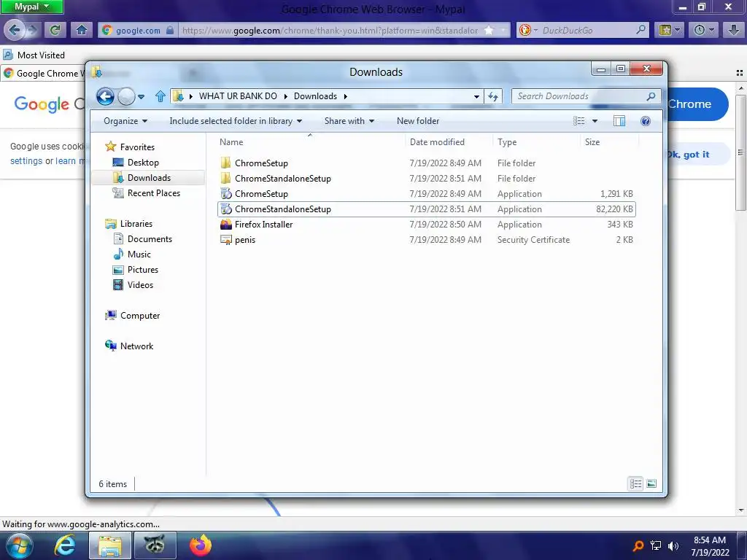
Task: Open the Share with menu
Action: [349, 121]
